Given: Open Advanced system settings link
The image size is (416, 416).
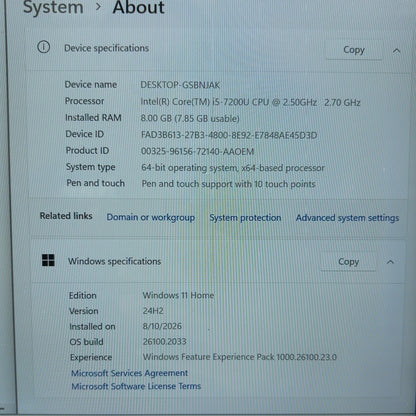Looking at the screenshot, I should pos(347,218).
